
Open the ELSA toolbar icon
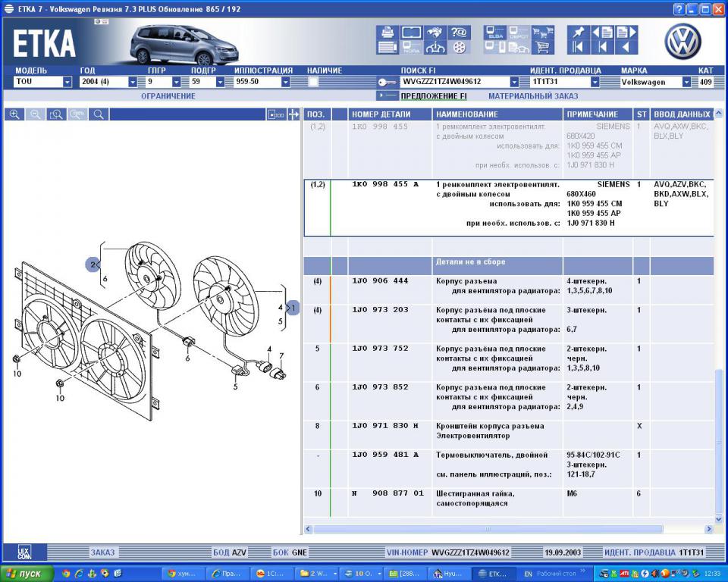[x=495, y=33]
